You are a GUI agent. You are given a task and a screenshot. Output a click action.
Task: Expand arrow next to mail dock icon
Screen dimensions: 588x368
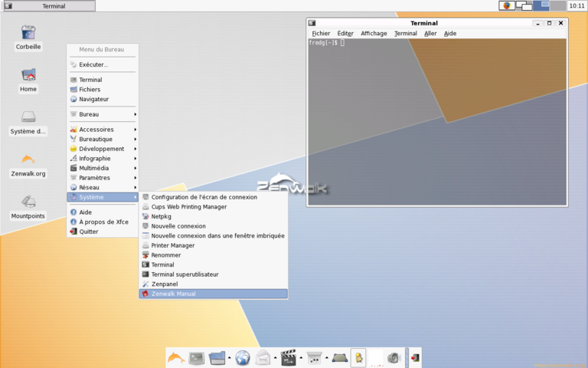coord(276,358)
